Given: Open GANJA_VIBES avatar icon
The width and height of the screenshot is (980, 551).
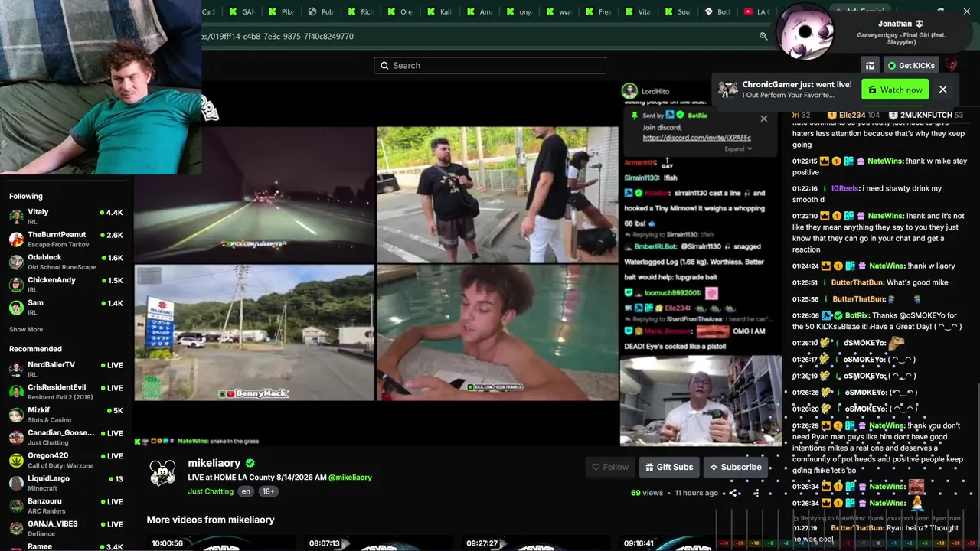Looking at the screenshot, I should [16, 528].
